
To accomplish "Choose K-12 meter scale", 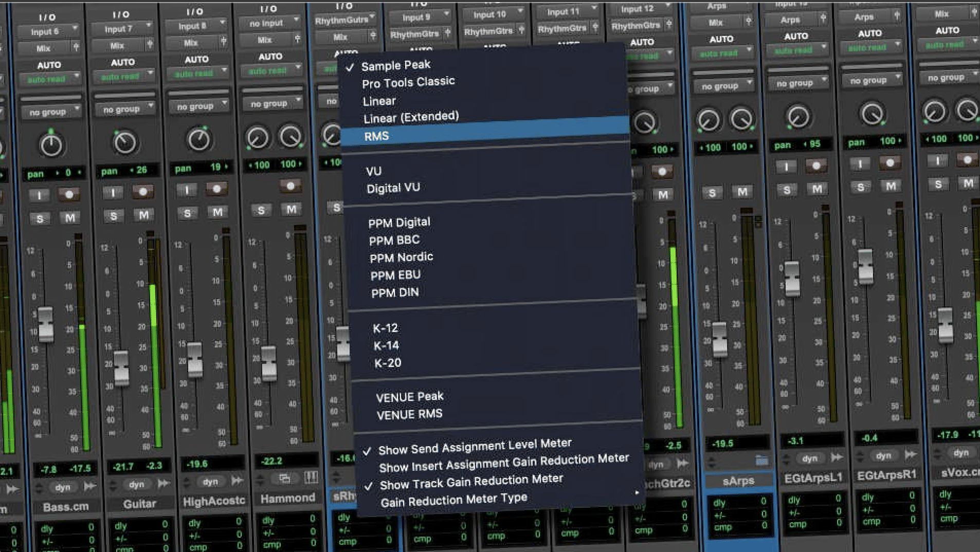I will coord(386,328).
